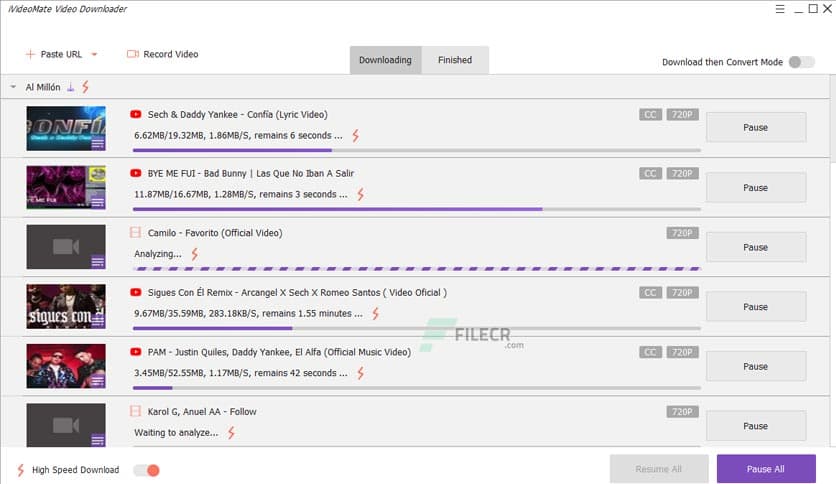Click the Resume All button

tap(659, 469)
